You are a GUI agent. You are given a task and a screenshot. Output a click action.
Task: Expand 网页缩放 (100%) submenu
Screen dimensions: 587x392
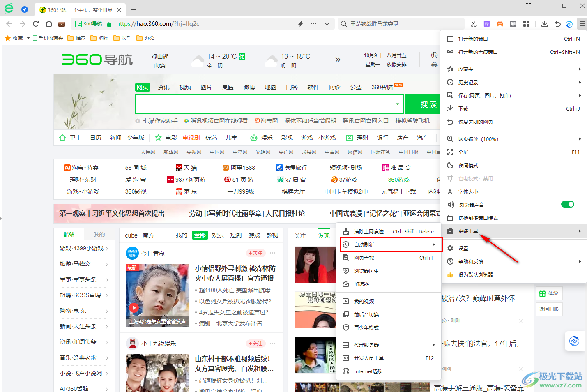tap(513, 139)
